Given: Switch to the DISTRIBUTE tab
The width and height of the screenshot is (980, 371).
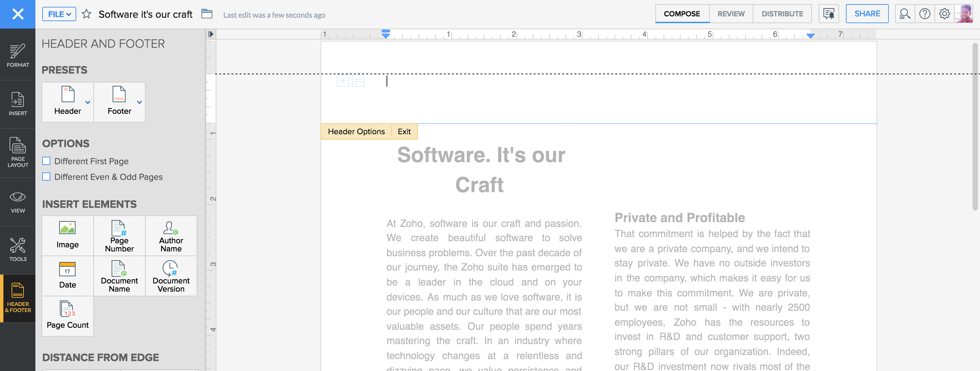Looking at the screenshot, I should tap(782, 14).
